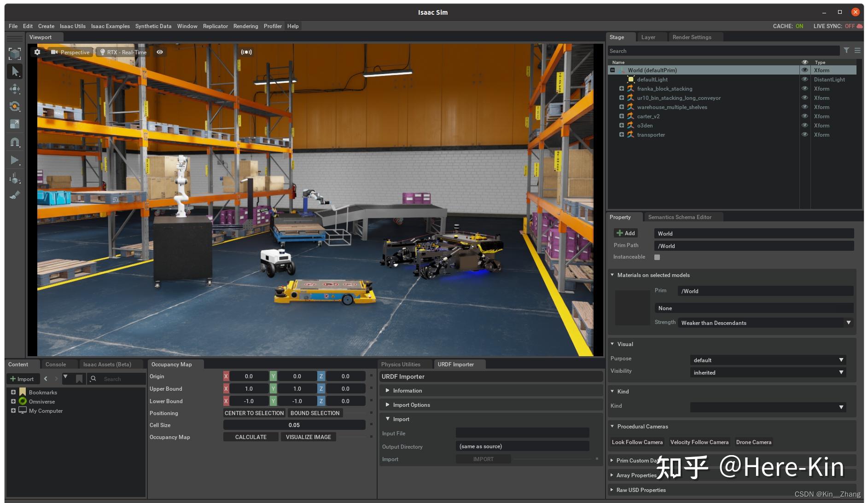Open the Visibility dropdown
The height and width of the screenshot is (503, 868).
click(768, 372)
